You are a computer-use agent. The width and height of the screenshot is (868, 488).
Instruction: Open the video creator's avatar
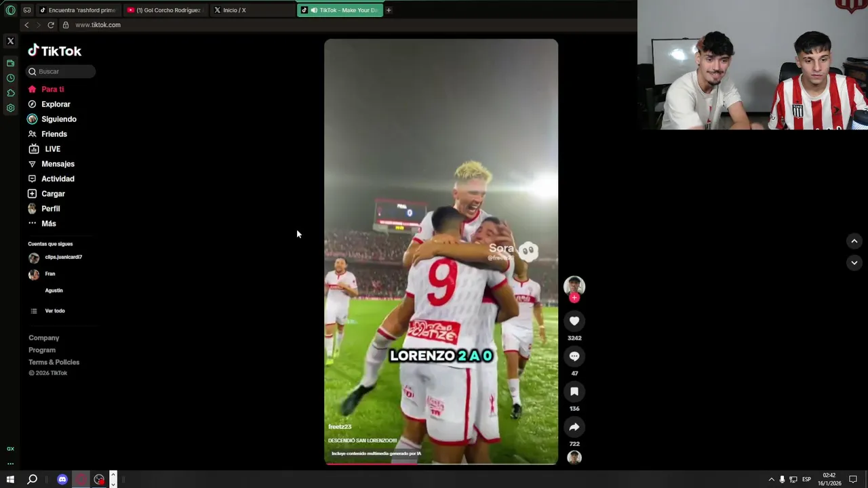pos(574,285)
